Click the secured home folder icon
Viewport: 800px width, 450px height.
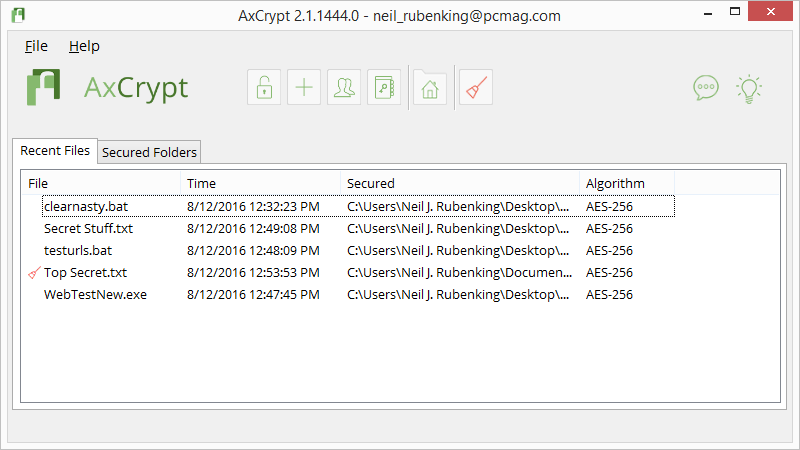click(430, 87)
